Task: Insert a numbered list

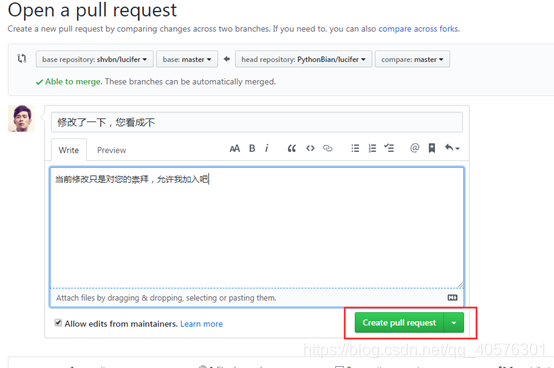Action: coord(372,148)
